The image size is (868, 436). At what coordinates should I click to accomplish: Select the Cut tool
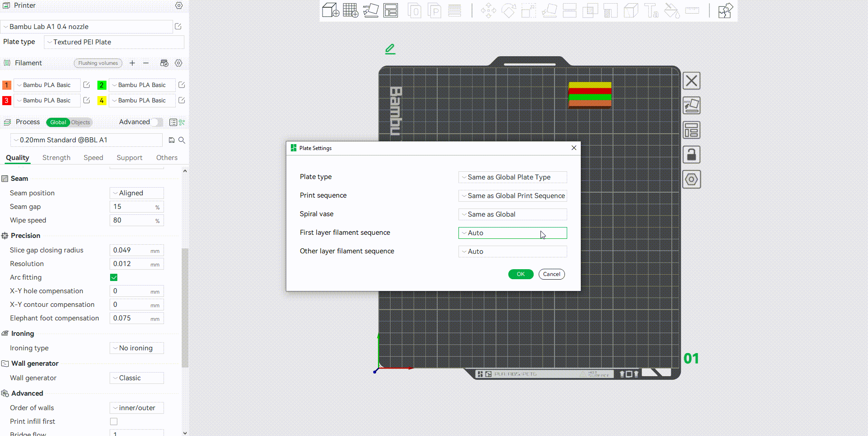569,10
